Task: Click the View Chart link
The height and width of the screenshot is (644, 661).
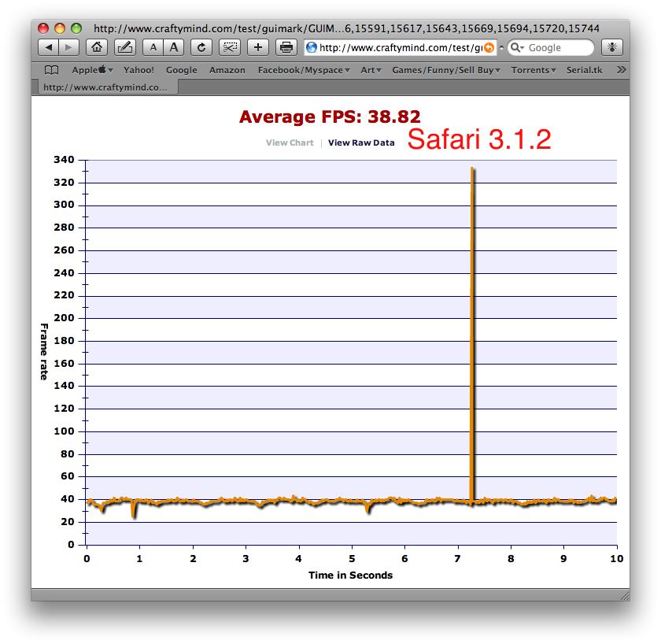Action: [290, 142]
